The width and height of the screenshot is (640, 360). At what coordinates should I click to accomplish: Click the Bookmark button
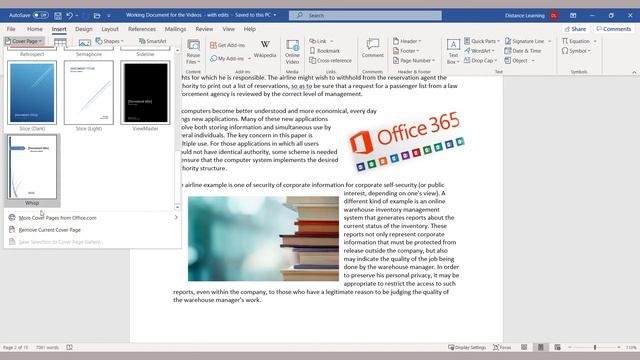pyautogui.click(x=324, y=51)
